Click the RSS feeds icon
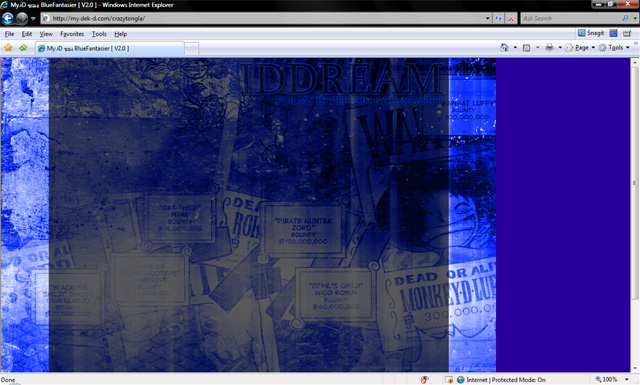 tap(527, 48)
